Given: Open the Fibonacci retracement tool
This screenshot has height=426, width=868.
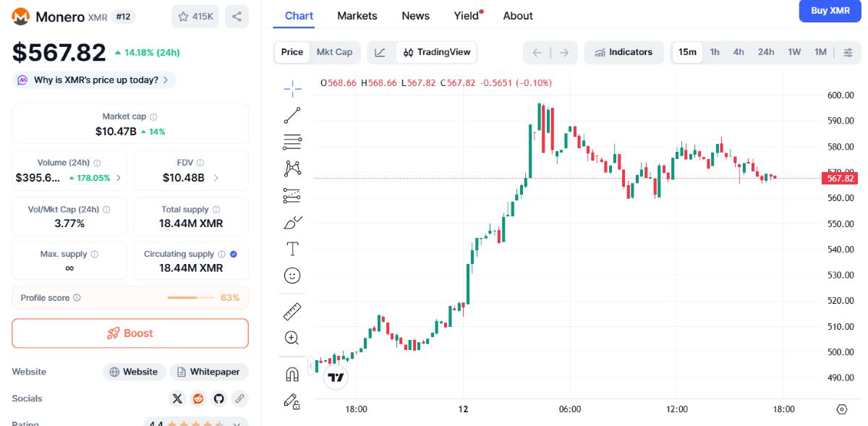Looking at the screenshot, I should tap(292, 142).
